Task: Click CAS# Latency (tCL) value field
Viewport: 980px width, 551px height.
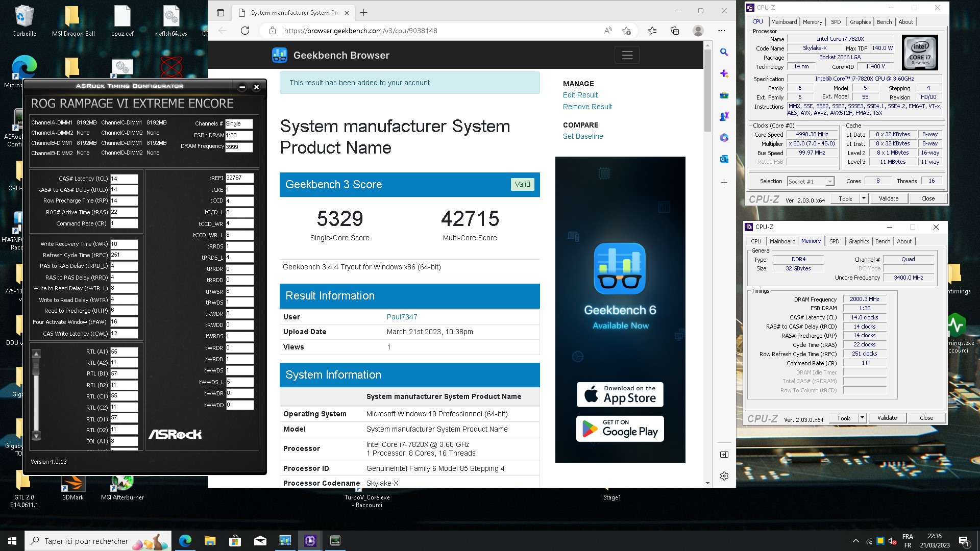Action: pyautogui.click(x=124, y=179)
